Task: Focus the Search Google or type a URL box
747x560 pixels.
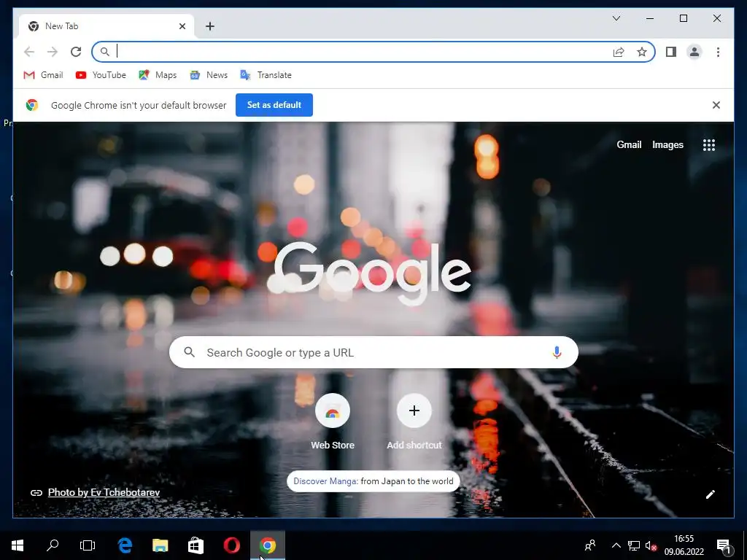Action: [373, 352]
